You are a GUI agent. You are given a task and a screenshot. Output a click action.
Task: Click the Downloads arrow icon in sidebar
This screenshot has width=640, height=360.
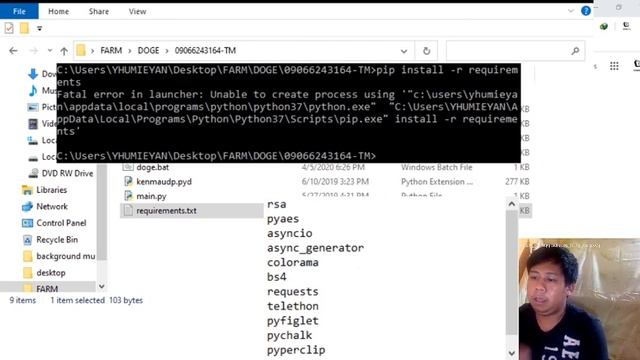pyautogui.click(x=33, y=74)
